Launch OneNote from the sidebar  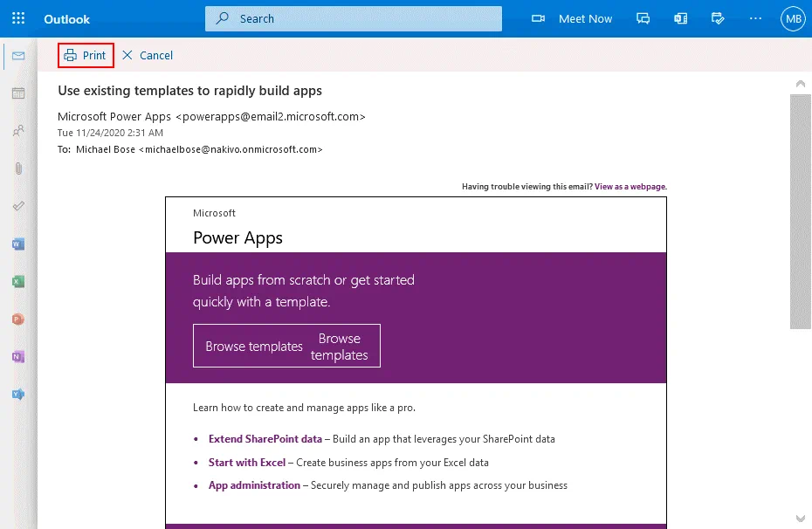18,357
